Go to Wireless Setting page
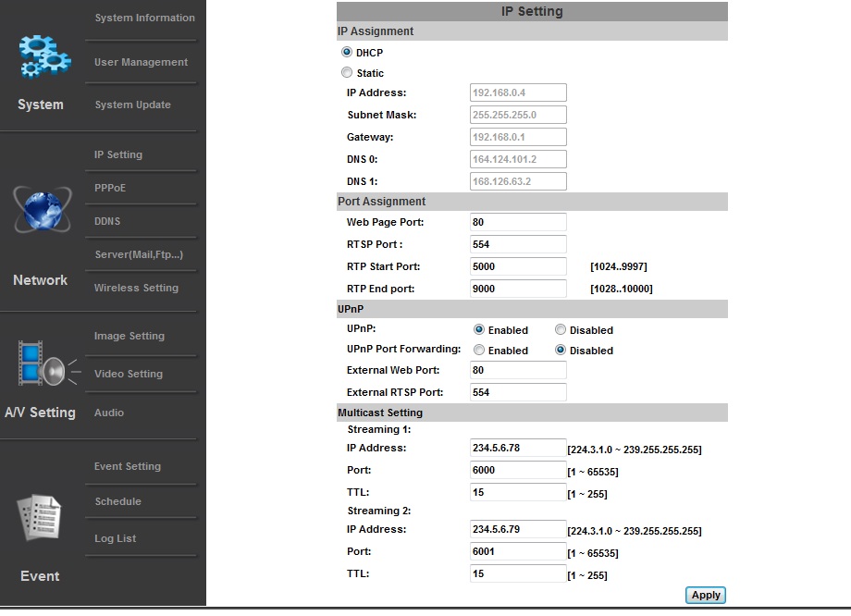This screenshot has height=616, width=851. pyautogui.click(x=136, y=288)
